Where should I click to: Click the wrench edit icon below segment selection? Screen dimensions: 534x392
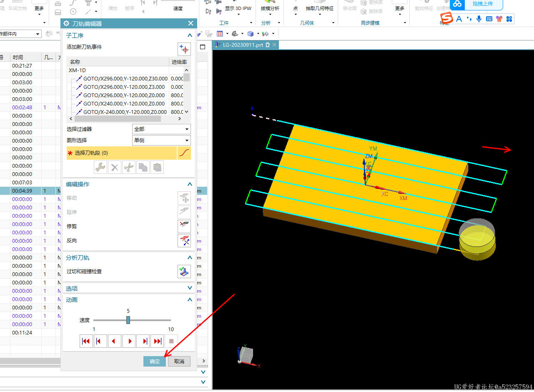(x=100, y=167)
